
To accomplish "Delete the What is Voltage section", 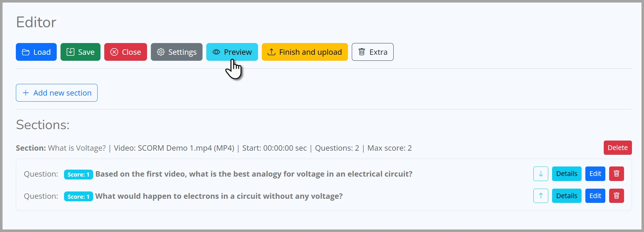I will [x=617, y=148].
